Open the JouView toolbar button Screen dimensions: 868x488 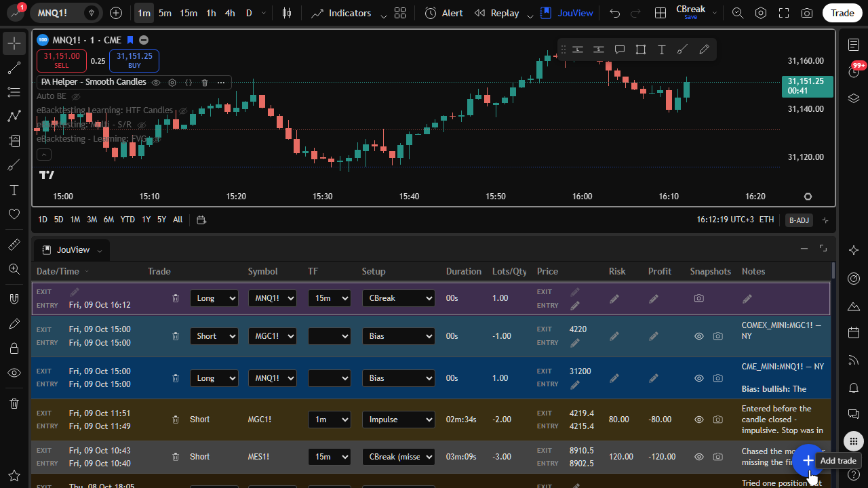pyautogui.click(x=567, y=13)
